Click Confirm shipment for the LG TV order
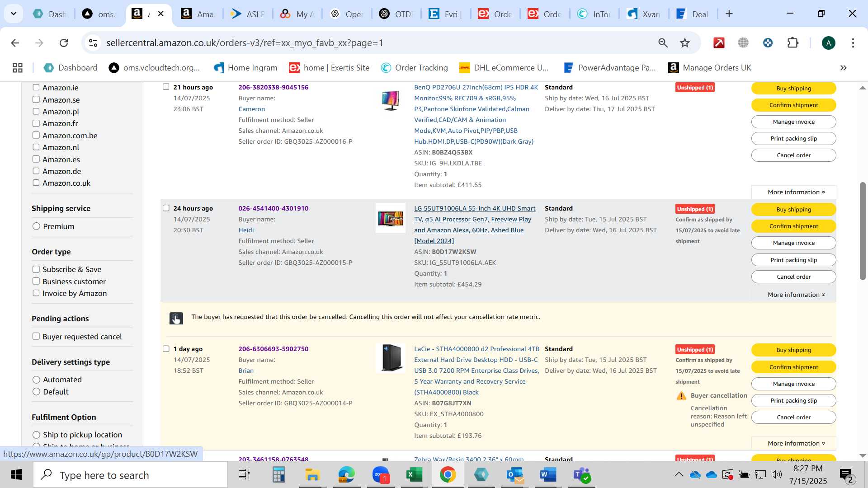The width and height of the screenshot is (868, 488). click(x=793, y=226)
